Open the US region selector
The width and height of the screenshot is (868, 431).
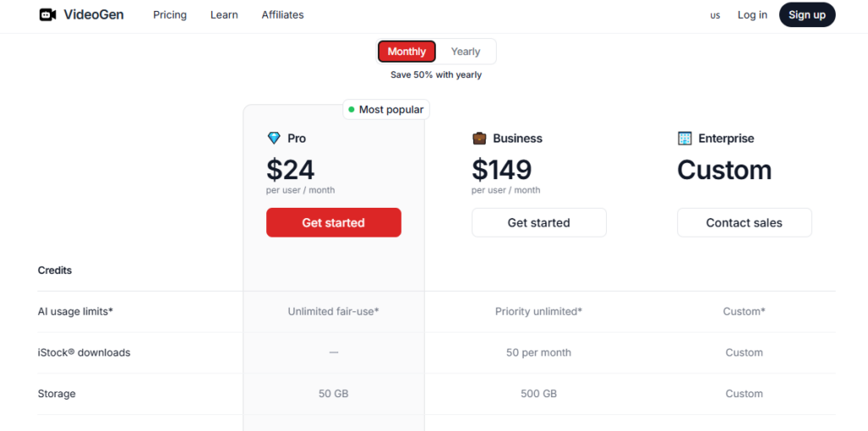point(715,15)
